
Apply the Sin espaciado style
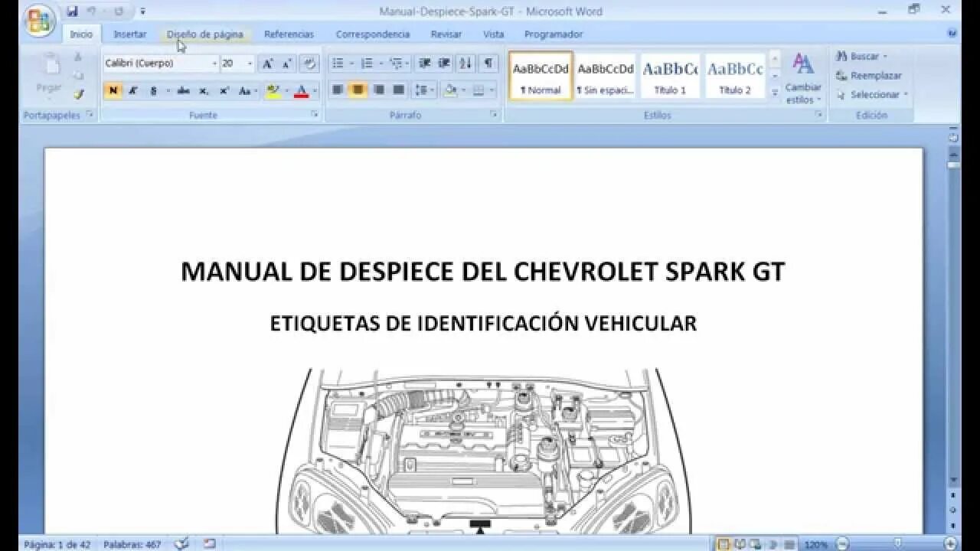point(606,76)
